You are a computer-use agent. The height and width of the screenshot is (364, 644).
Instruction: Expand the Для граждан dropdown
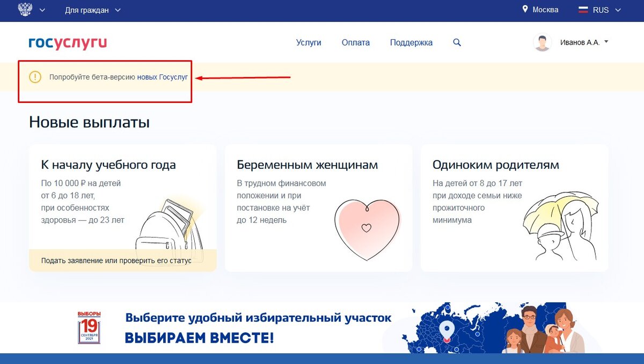point(91,10)
